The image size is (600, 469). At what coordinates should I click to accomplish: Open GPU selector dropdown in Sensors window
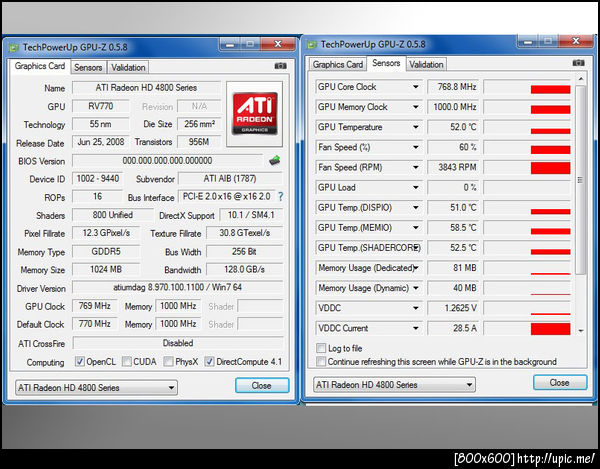394,384
